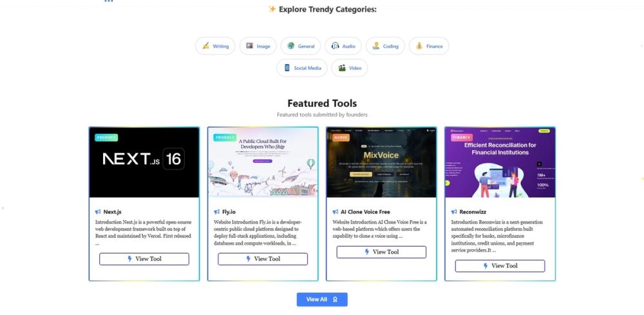Image resolution: width=644 pixels, height=315 pixels.
Task: Click the Reconwizz preview thumbnail
Action: [500, 162]
